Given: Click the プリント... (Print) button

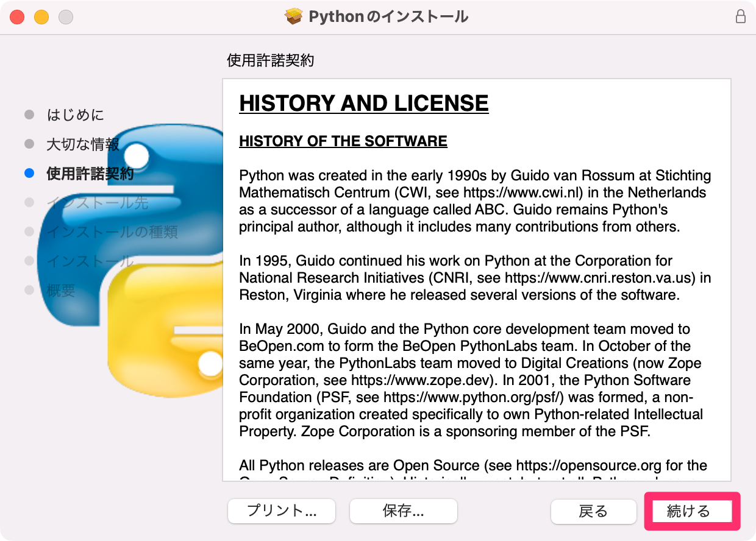Looking at the screenshot, I should [282, 511].
